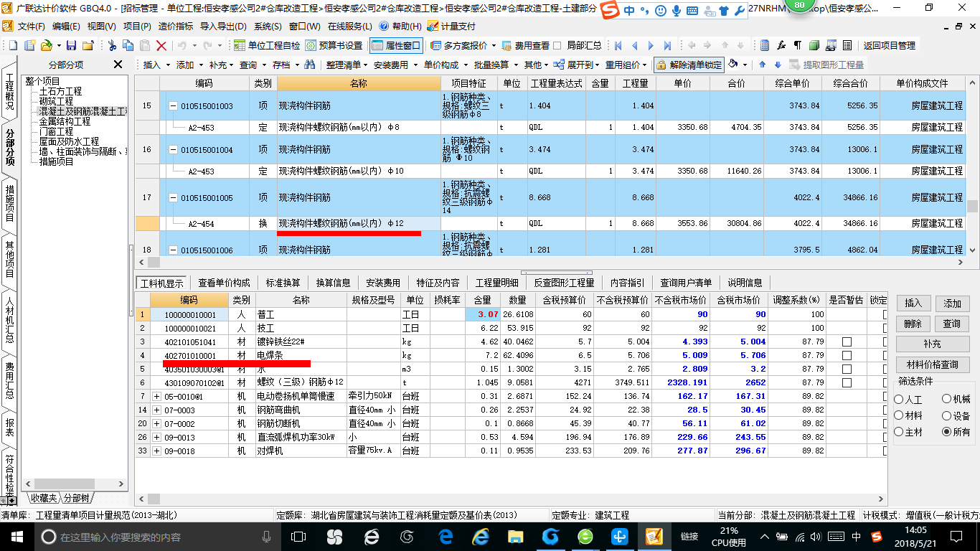Screen dimensions: 980x551
Task: Open 费用查看 cost view
Action: point(526,45)
